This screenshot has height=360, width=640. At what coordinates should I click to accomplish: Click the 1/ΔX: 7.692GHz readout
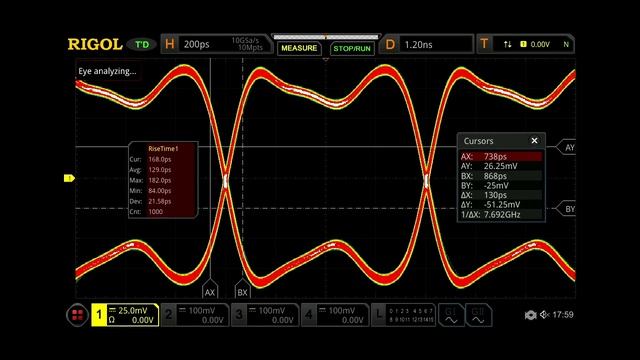coord(501,214)
